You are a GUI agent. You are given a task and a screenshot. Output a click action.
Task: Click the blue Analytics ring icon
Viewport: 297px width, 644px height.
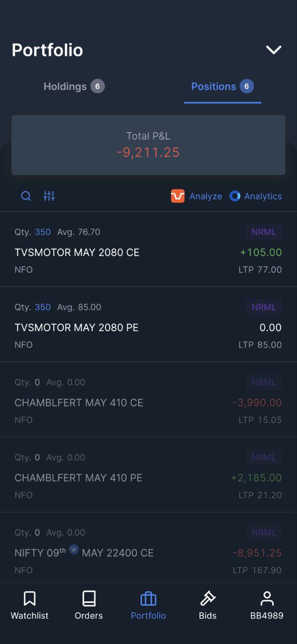coord(235,196)
